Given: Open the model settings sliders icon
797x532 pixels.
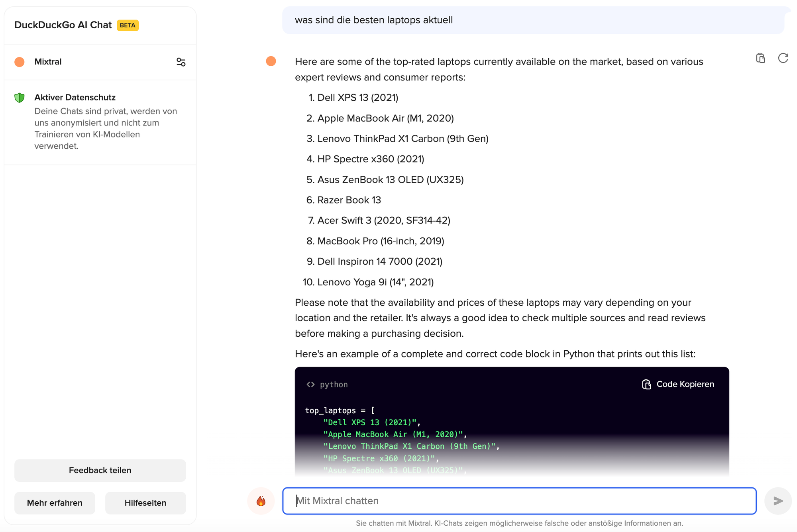Looking at the screenshot, I should coord(181,62).
